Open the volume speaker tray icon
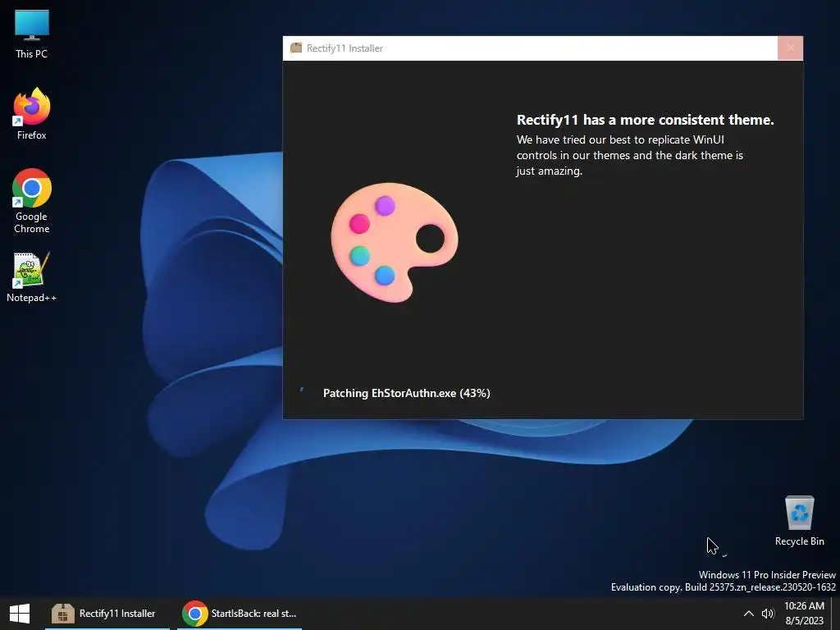840x630 pixels. 768,614
